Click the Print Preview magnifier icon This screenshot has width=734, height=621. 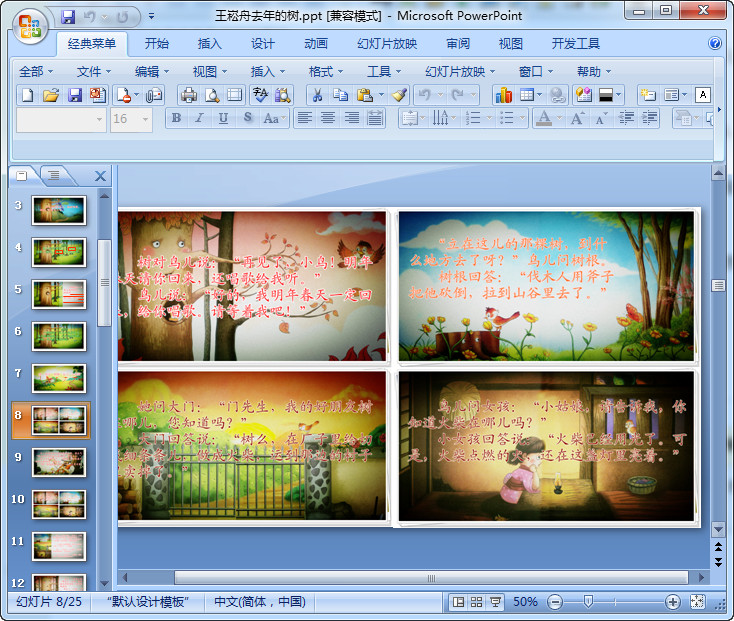[212, 95]
